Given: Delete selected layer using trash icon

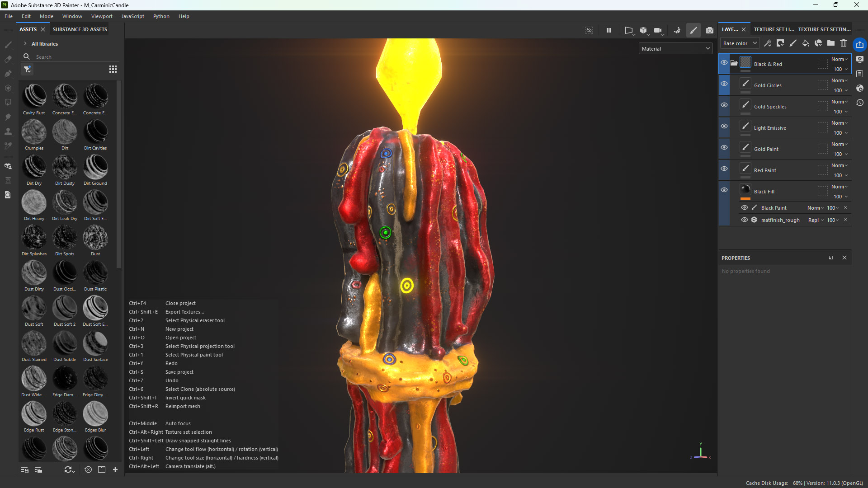Looking at the screenshot, I should click(x=844, y=43).
